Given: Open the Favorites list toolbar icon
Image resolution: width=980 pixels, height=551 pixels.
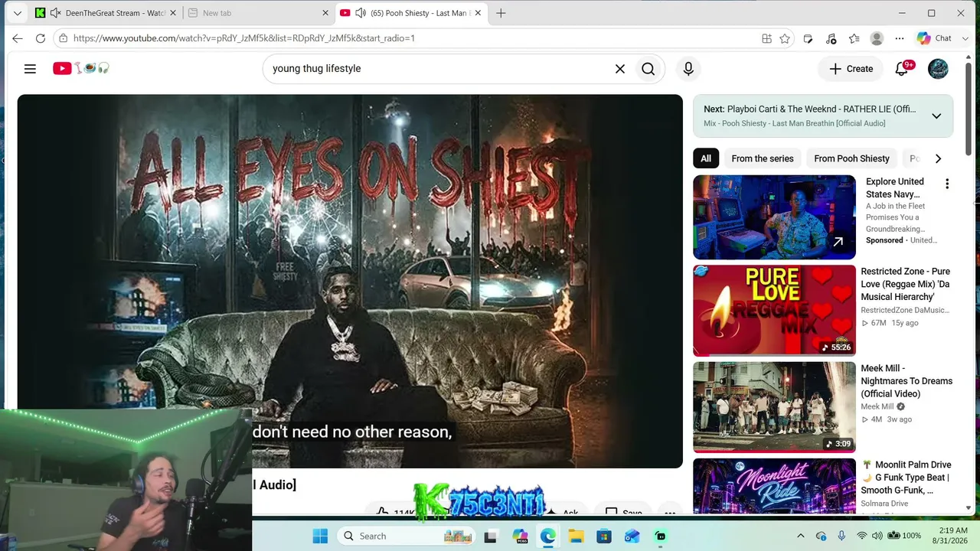Looking at the screenshot, I should coord(854,38).
